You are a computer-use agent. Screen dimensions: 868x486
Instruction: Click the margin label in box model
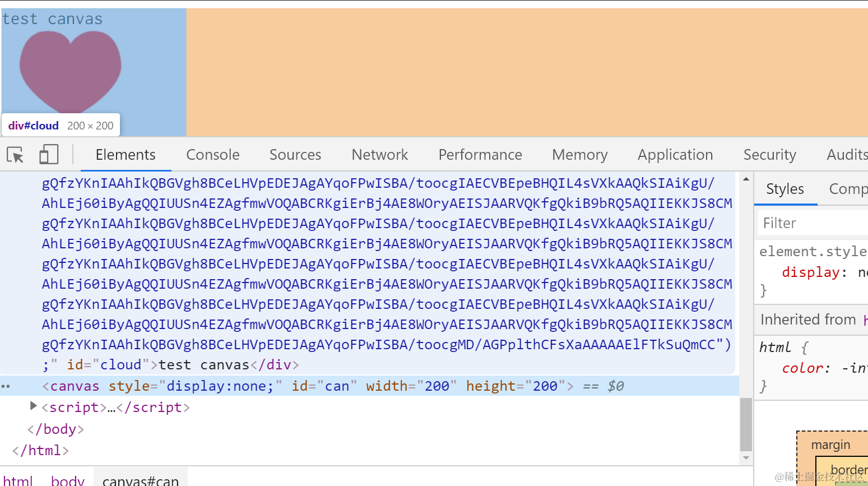830,445
